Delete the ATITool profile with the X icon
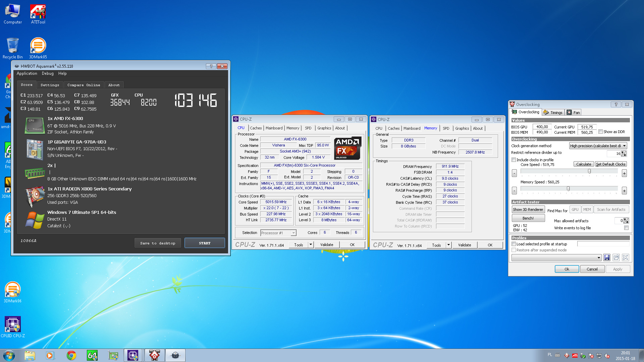Screen dimensions: 644x362 [x=626, y=257]
